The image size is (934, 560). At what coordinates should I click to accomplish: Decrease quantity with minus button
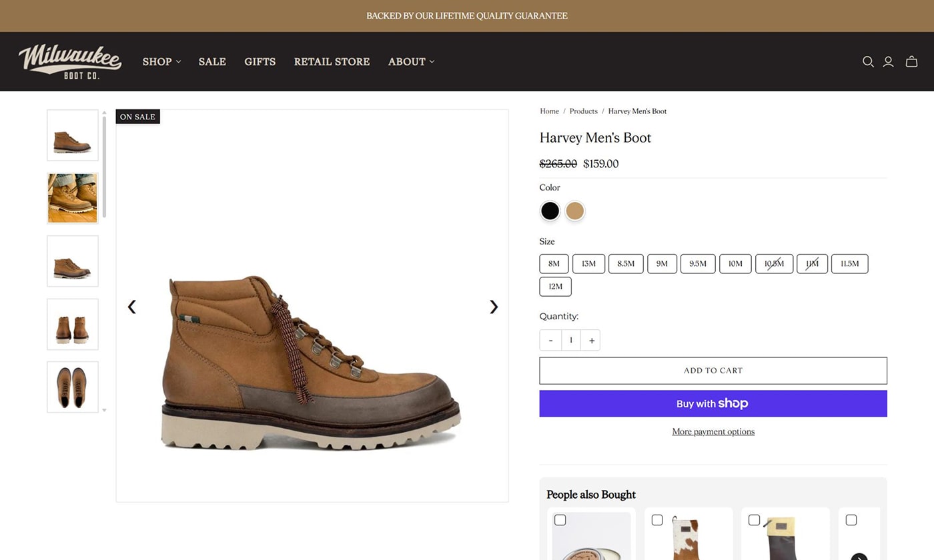tap(550, 340)
